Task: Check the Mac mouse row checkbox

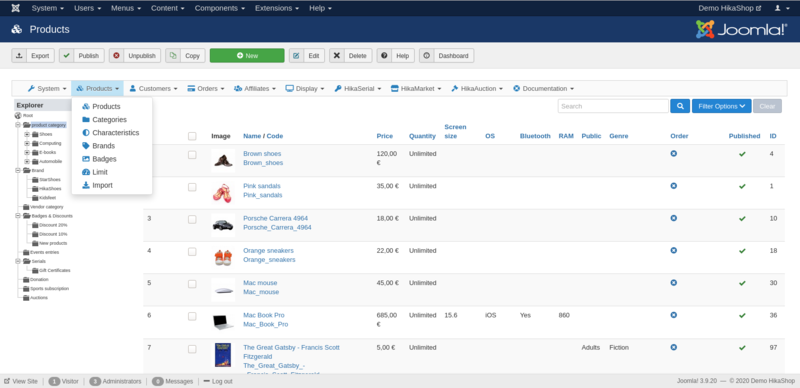Action: point(192,284)
